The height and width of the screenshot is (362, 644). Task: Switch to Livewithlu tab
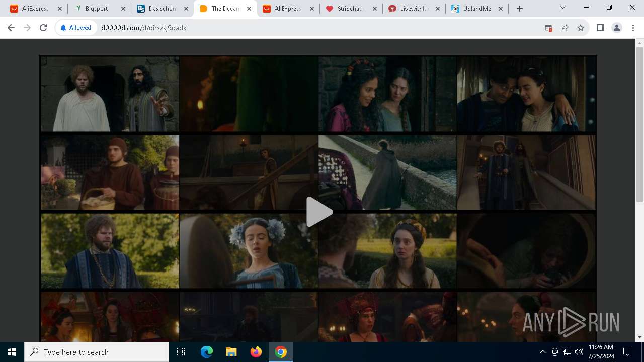[x=414, y=9]
